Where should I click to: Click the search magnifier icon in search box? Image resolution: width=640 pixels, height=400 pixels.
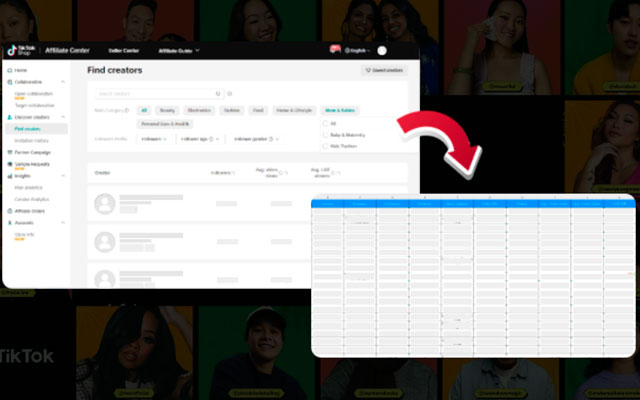click(218, 94)
